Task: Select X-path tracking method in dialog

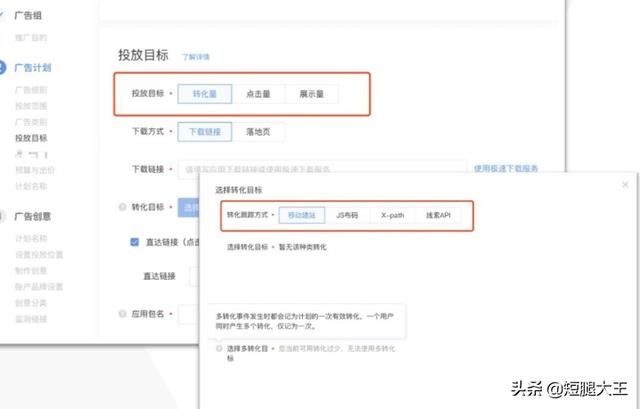Action: tap(393, 215)
